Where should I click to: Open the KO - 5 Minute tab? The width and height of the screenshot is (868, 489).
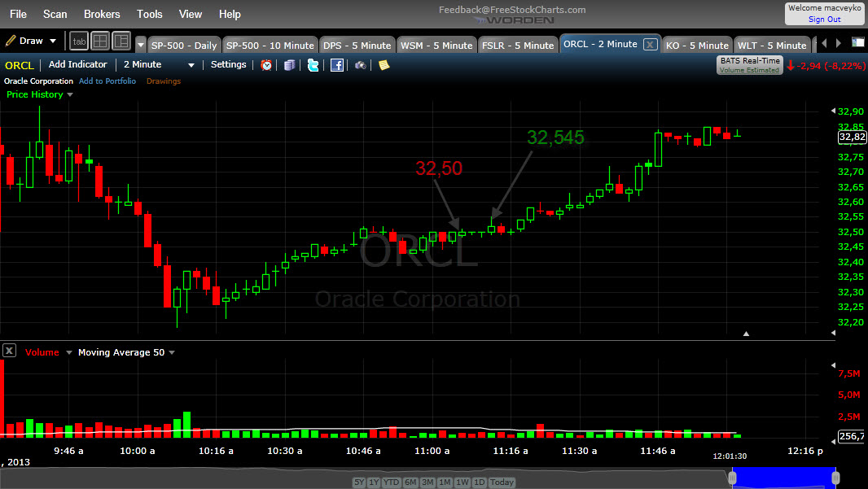(697, 46)
